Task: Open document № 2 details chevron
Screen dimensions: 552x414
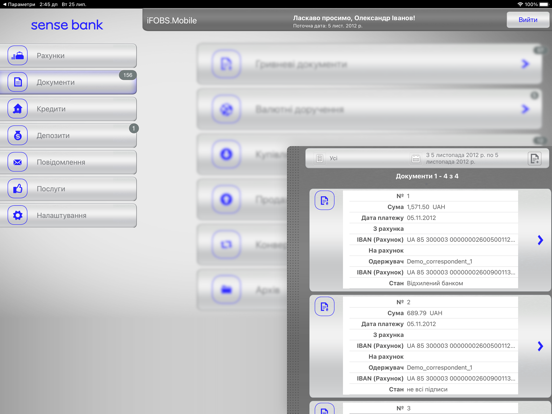Action: click(540, 346)
